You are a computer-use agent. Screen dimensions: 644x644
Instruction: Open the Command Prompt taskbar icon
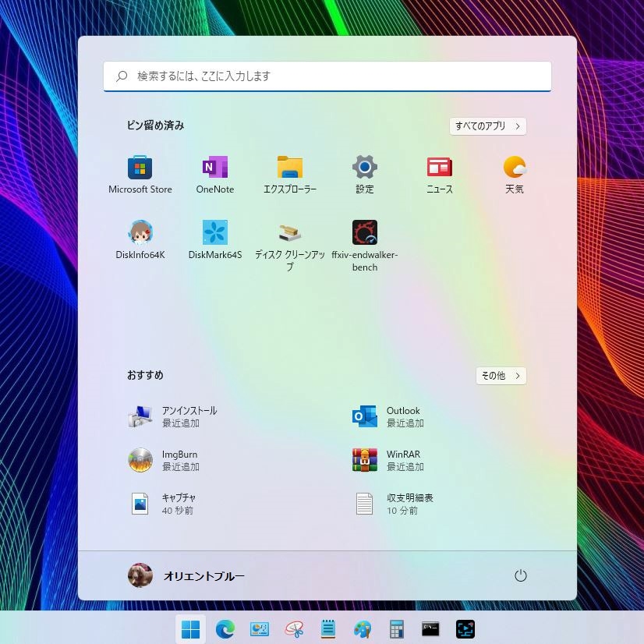pyautogui.click(x=430, y=629)
